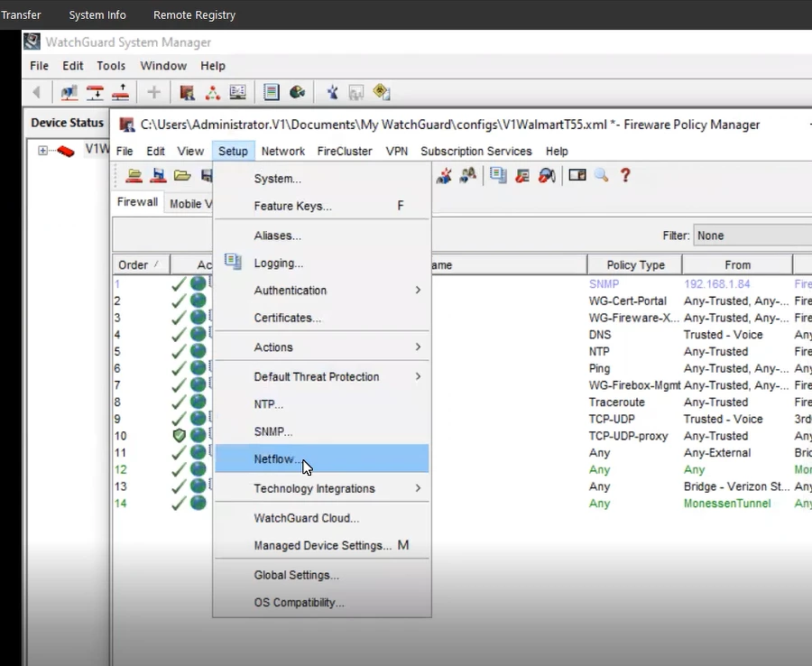
Task: Launch Policy Manager from the WSM toolbar
Action: click(187, 92)
